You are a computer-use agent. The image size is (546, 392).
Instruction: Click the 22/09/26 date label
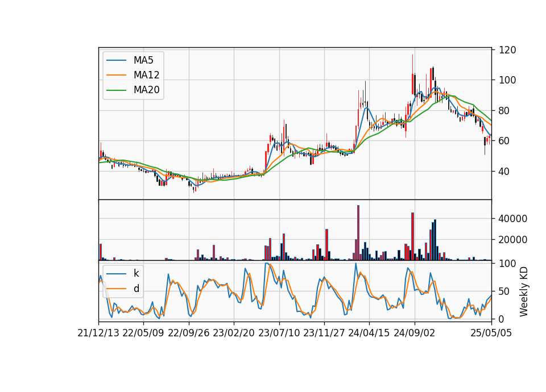click(x=189, y=333)
